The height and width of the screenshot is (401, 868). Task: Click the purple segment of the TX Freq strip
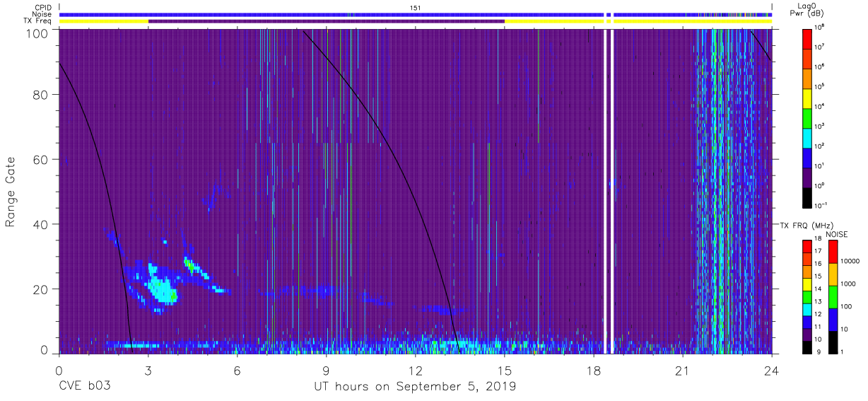point(327,21)
